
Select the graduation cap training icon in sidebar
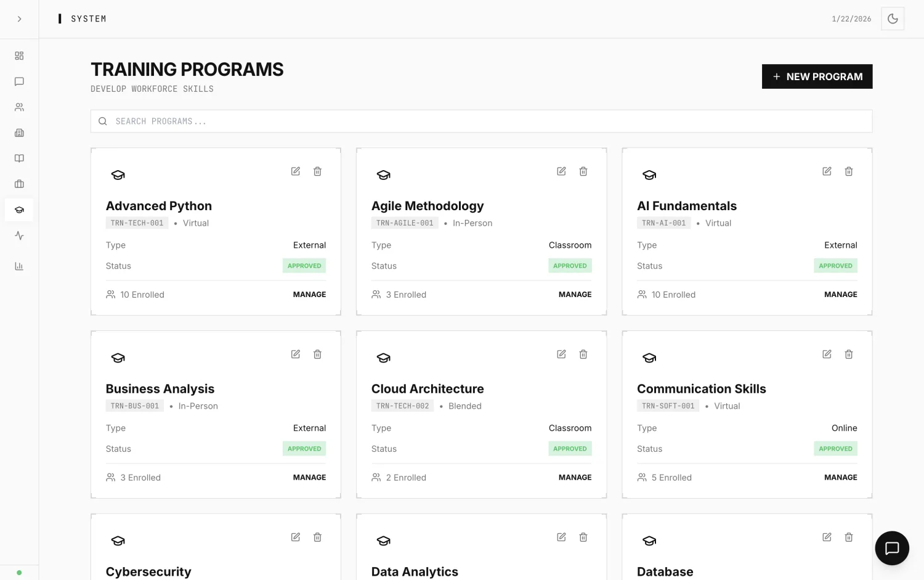pos(19,210)
